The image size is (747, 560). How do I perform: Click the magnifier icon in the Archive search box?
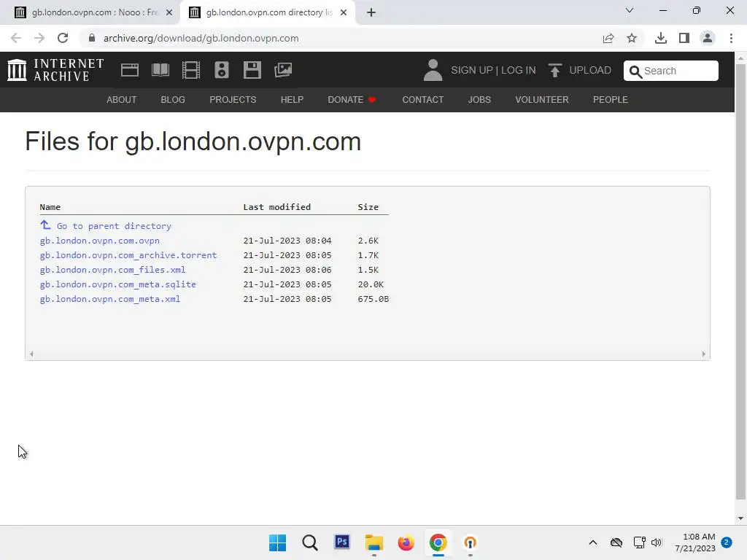pos(635,71)
